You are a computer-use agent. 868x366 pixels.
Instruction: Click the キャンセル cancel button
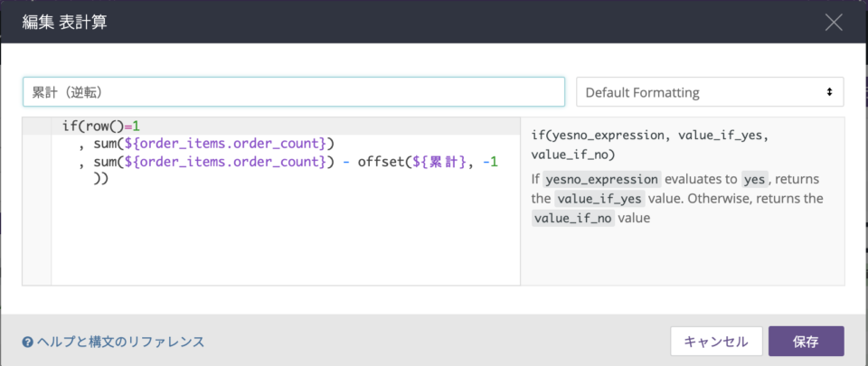coord(716,341)
